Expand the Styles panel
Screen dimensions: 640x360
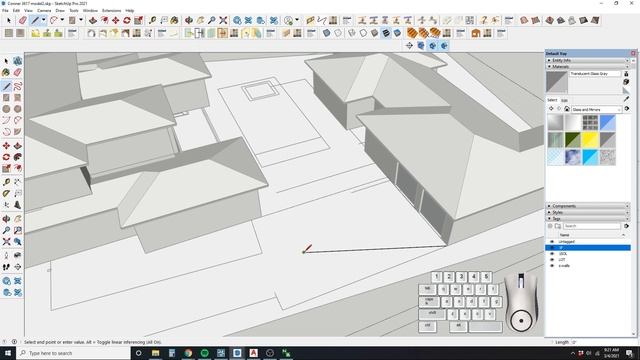[588, 212]
